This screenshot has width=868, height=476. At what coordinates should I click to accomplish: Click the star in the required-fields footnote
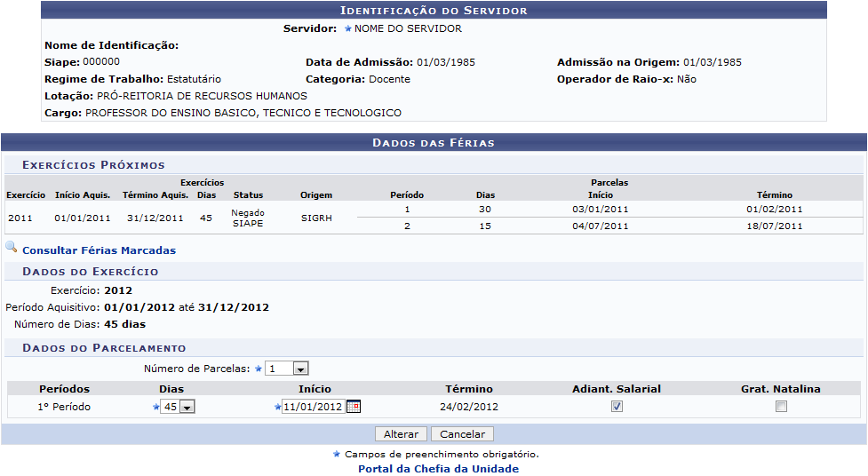(336, 454)
